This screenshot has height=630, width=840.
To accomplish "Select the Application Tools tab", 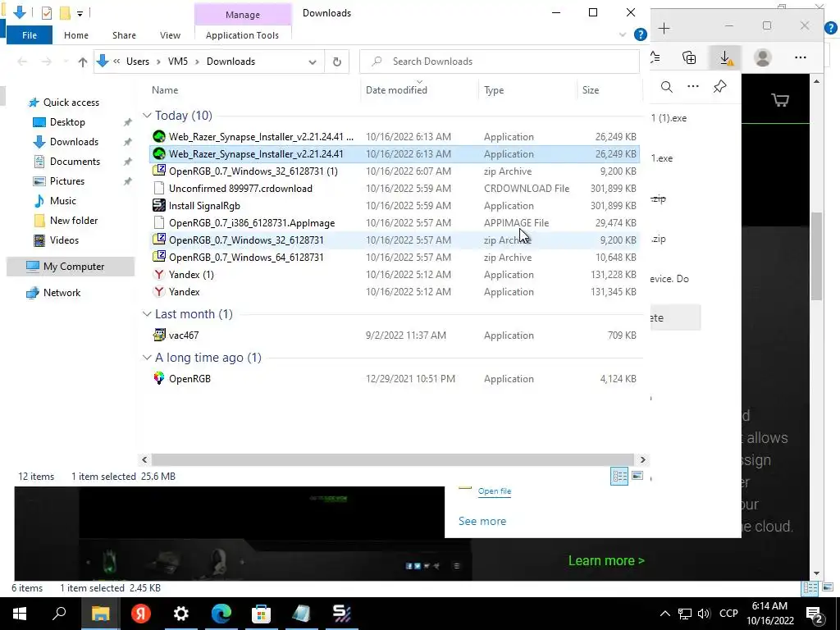I will (242, 35).
